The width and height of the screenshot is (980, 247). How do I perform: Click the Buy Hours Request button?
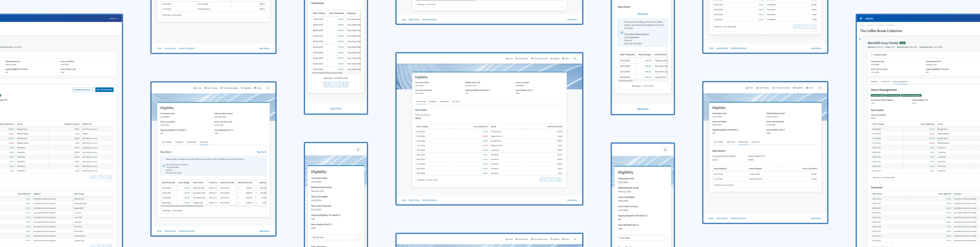104,90
